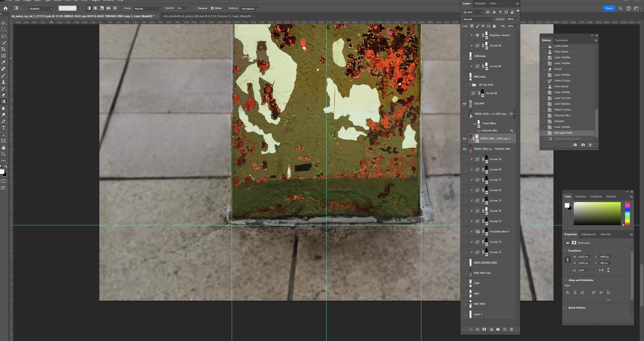
Task: Select the Clone Stamp tool
Action: click(x=4, y=82)
